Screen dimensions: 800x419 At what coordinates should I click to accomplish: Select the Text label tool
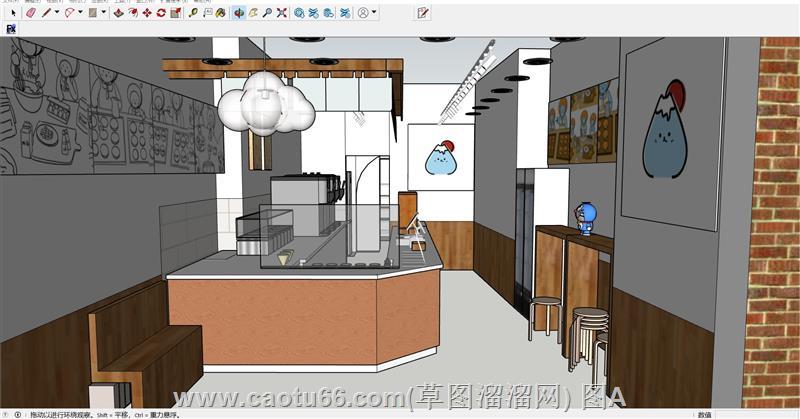207,13
